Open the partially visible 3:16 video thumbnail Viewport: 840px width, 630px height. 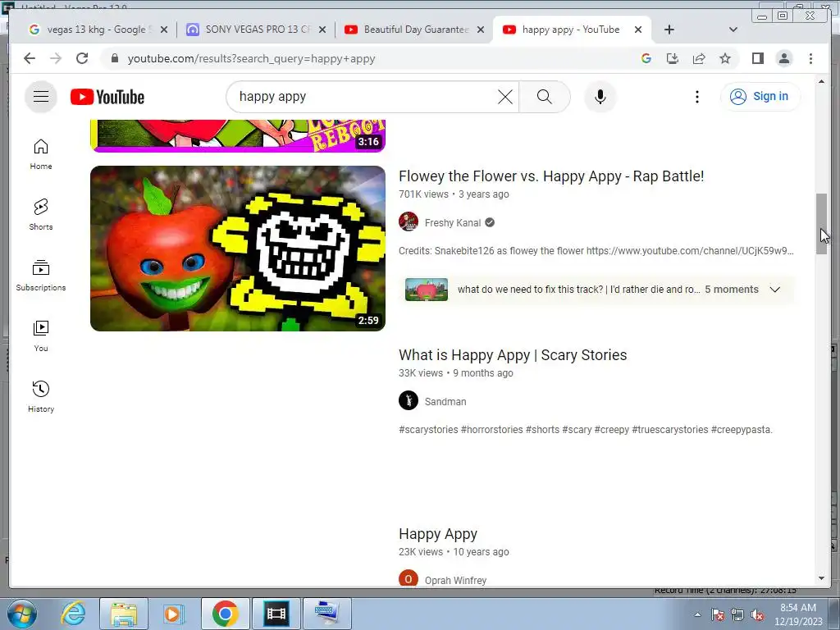238,136
